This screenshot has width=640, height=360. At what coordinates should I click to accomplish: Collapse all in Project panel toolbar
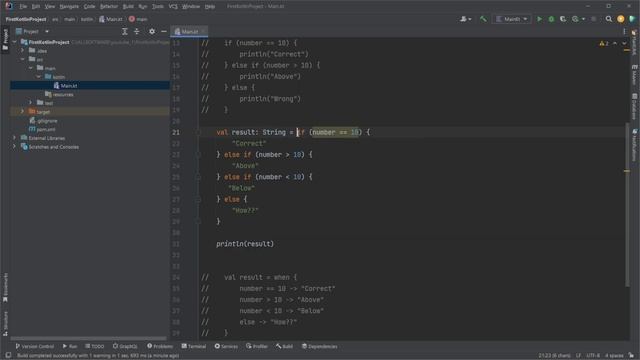(137, 31)
